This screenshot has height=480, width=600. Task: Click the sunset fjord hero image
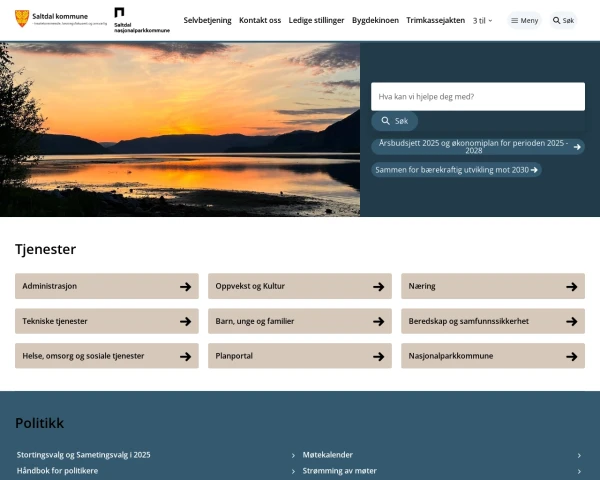tap(180, 129)
